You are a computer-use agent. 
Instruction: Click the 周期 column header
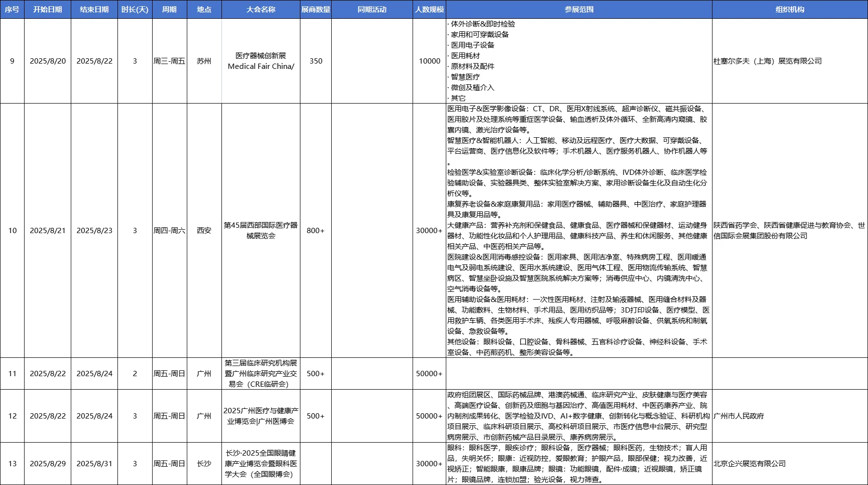169,9
